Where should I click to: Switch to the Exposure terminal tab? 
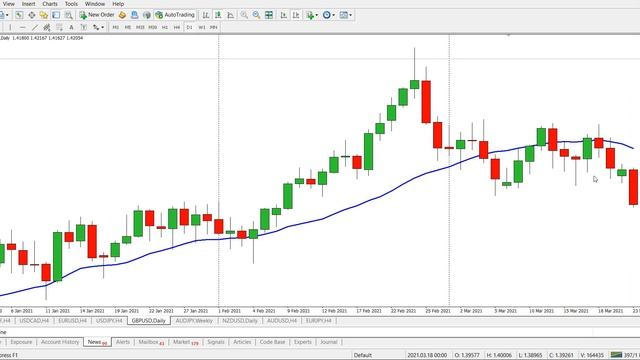[21, 342]
